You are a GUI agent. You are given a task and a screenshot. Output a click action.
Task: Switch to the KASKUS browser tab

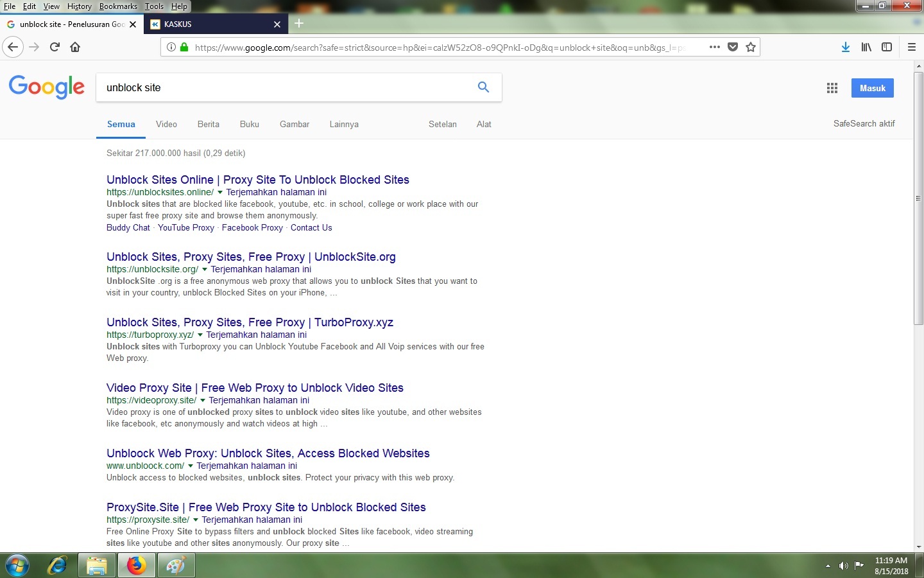[215, 24]
